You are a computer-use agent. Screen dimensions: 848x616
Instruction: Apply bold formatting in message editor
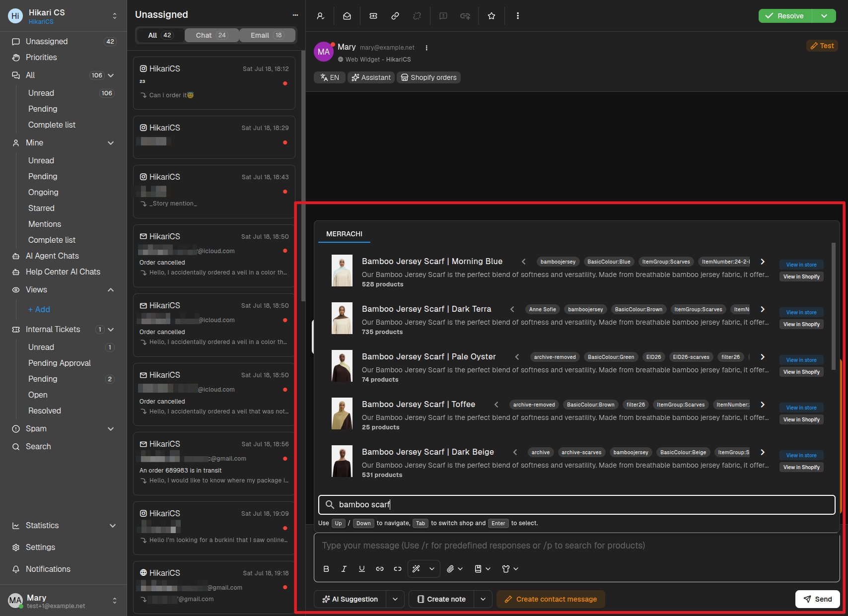pos(326,569)
